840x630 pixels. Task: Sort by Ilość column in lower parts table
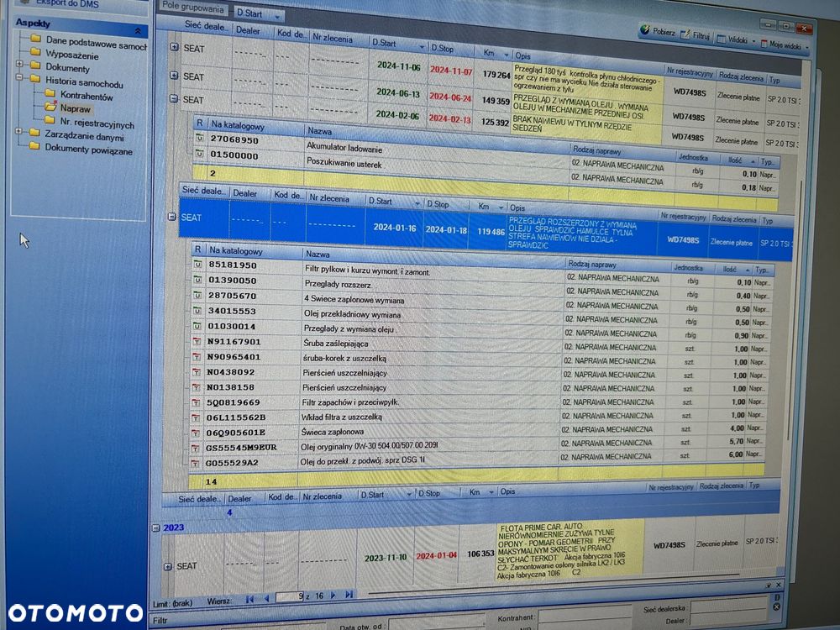pos(732,270)
